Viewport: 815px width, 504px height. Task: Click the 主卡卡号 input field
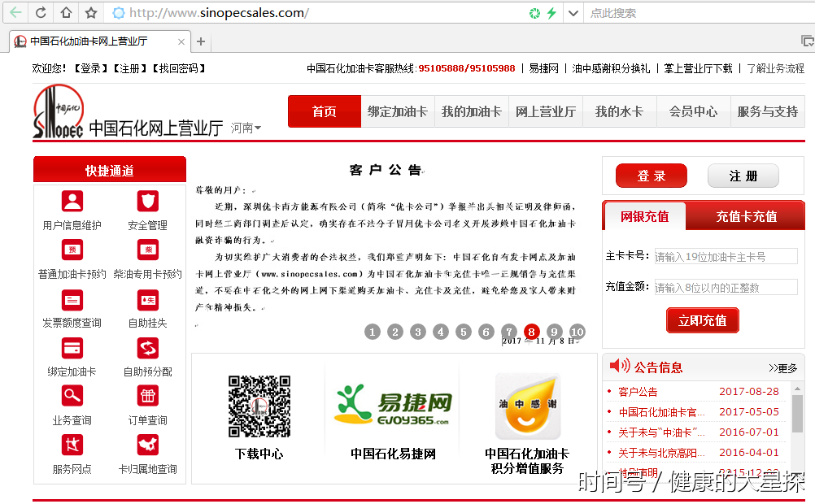(726, 257)
